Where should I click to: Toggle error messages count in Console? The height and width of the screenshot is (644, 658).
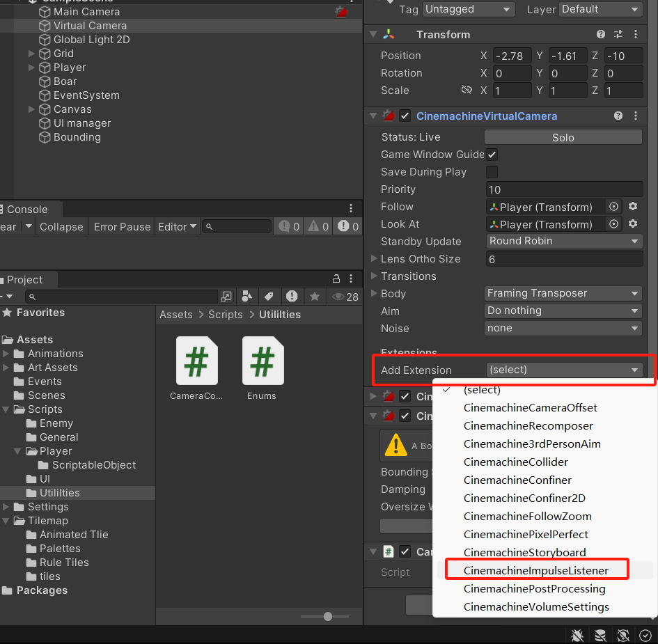(348, 226)
